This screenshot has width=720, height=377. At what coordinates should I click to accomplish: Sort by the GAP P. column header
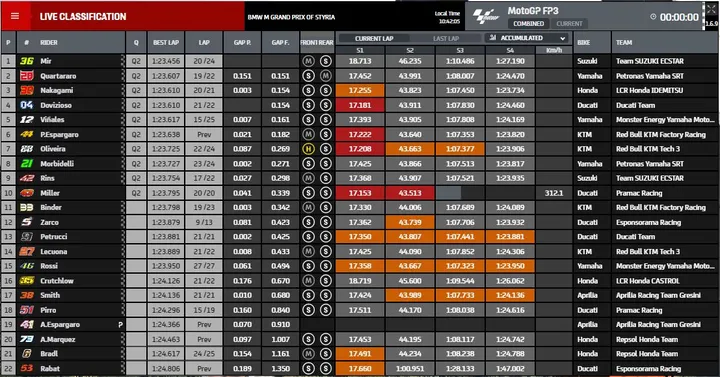click(x=242, y=42)
